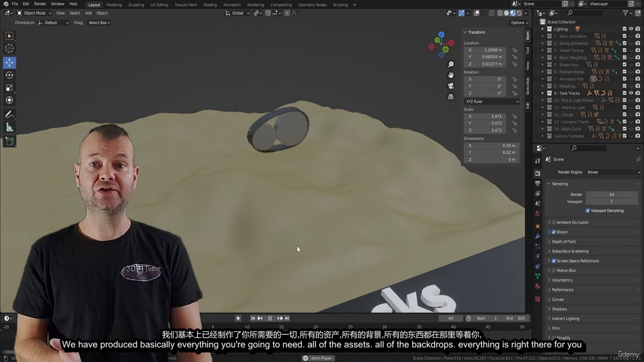Select the Rotate tool
The image size is (644, 362).
9,75
